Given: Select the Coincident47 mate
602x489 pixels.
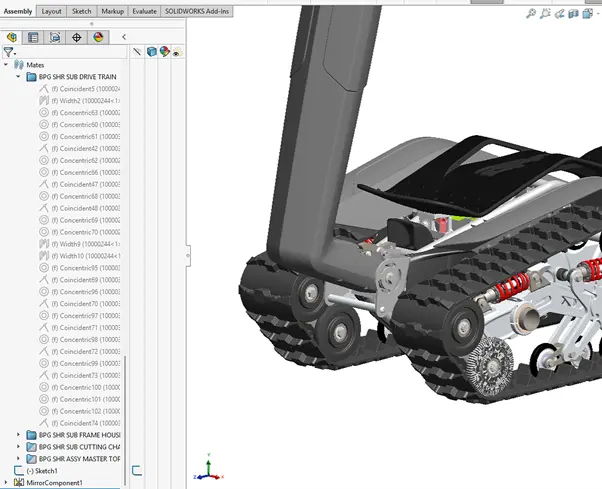Looking at the screenshot, I should [x=86, y=184].
